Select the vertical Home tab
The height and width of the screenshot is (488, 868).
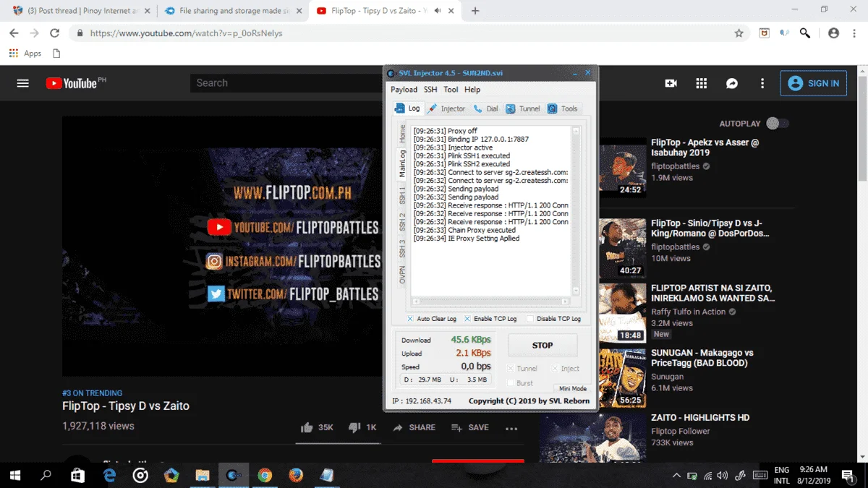[402, 134]
